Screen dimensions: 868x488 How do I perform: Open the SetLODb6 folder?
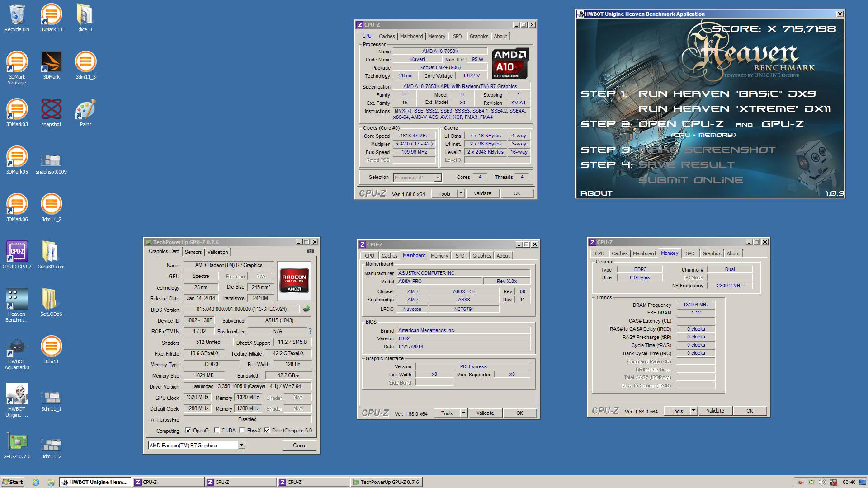(x=51, y=303)
